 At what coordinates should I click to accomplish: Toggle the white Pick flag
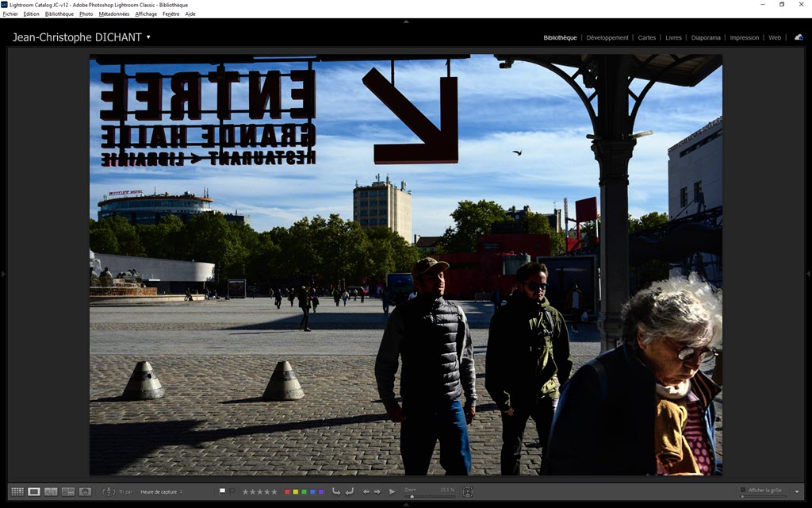tap(223, 491)
